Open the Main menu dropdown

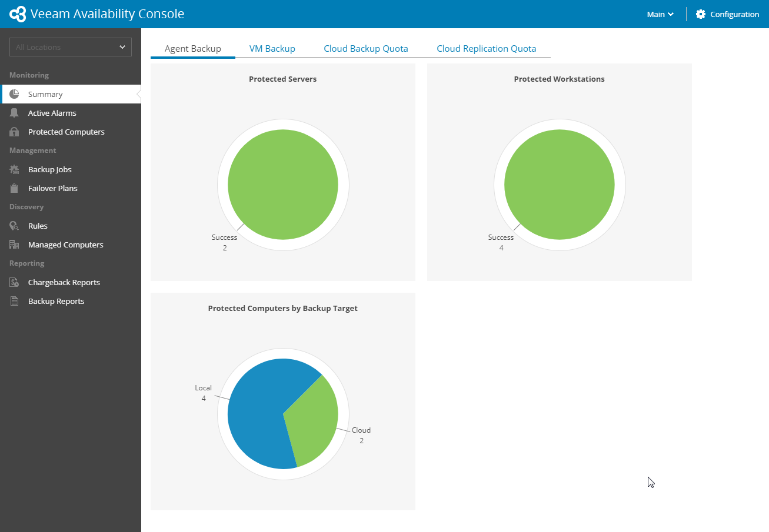(660, 14)
